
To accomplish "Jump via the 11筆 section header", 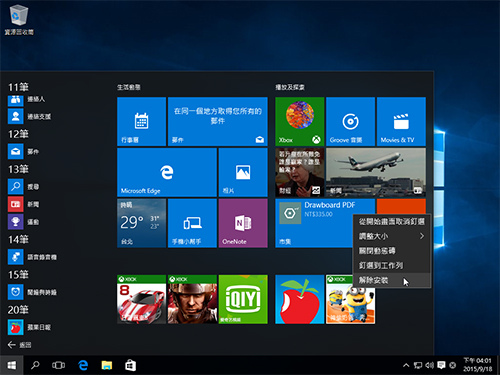I will [18, 87].
